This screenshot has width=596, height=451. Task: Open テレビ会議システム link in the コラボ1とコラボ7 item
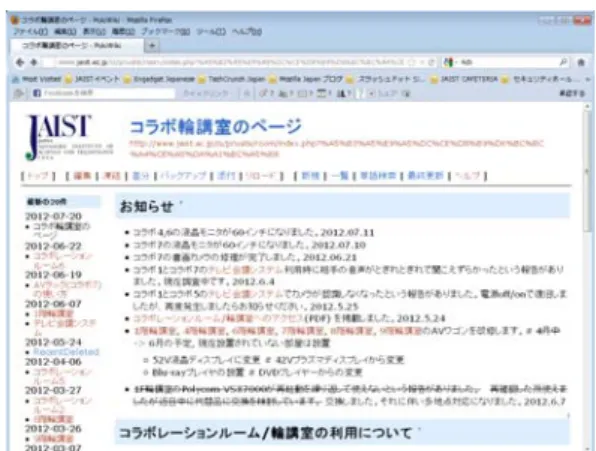point(246,269)
